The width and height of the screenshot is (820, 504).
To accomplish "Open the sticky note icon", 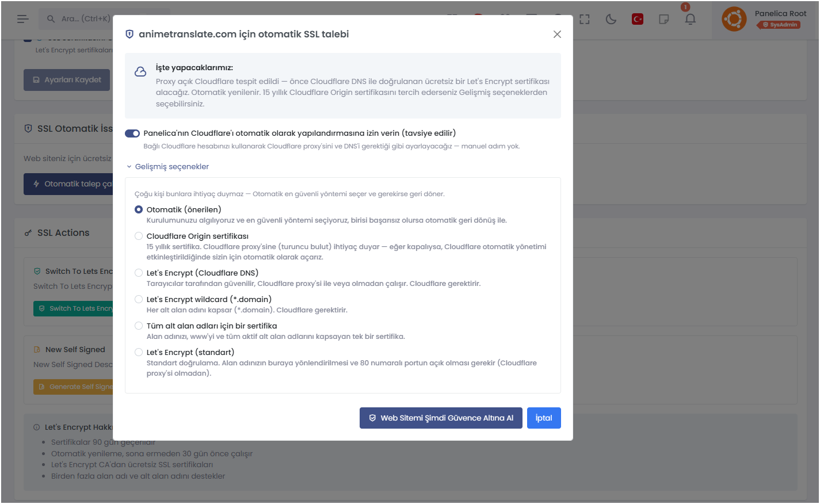I will tap(663, 19).
